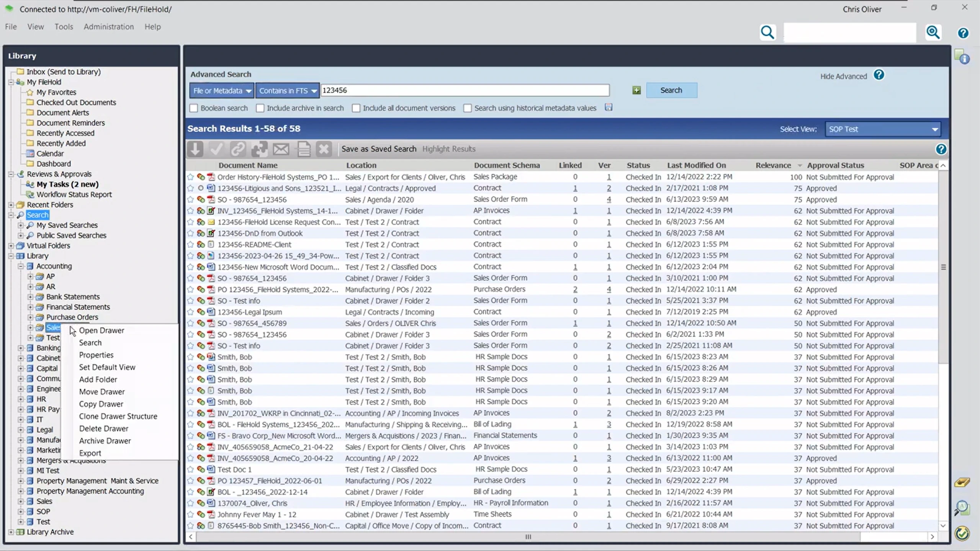980x551 pixels.
Task: Click the document page toolbar icon
Action: (304, 149)
